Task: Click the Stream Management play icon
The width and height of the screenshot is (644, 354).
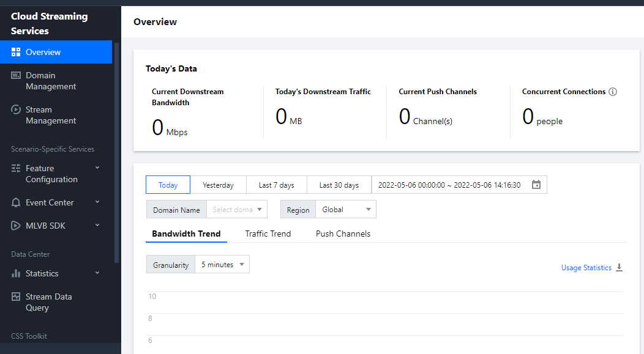Action: [17, 109]
